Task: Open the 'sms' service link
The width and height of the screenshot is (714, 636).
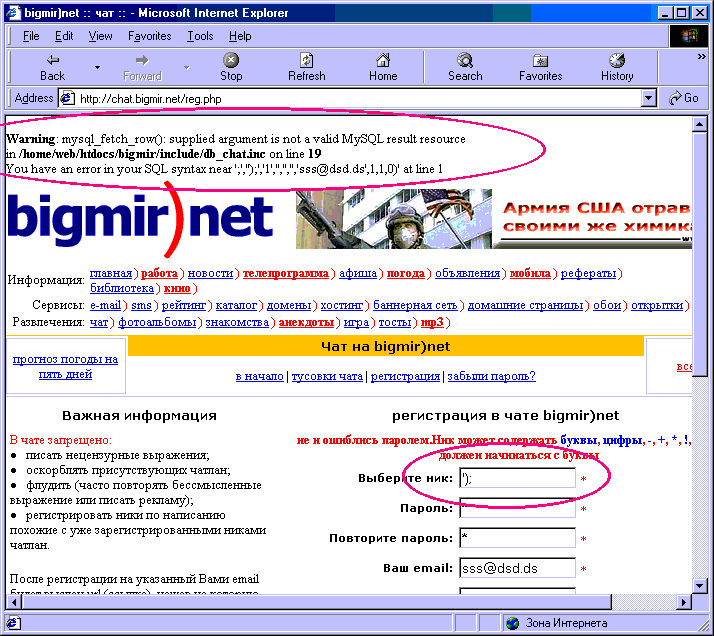Action: tap(141, 305)
